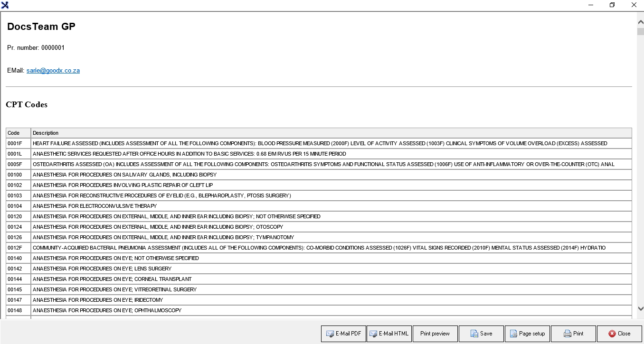Click Eye; Not Otherwise Specified description
Screen dimensions: 644x344
click(x=331, y=258)
